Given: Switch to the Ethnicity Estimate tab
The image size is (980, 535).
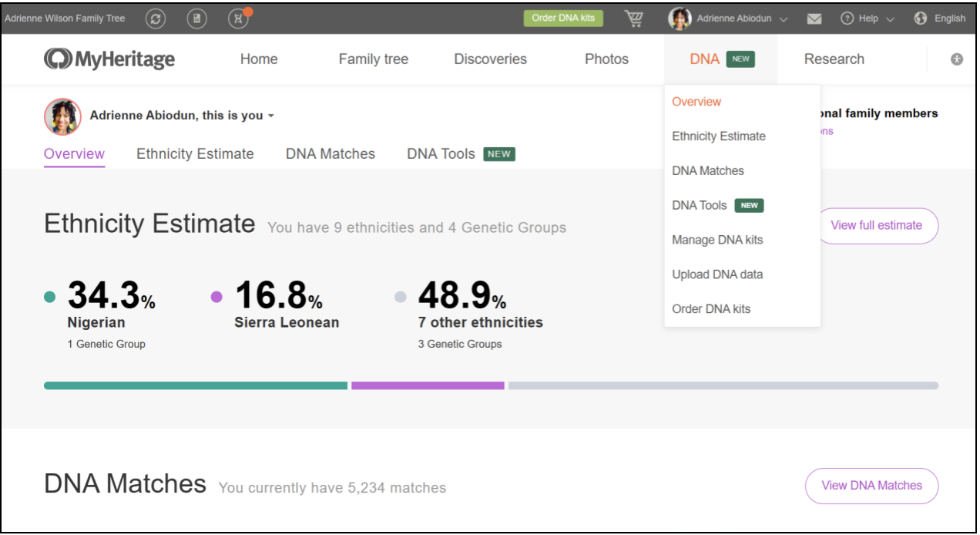Looking at the screenshot, I should [x=195, y=154].
